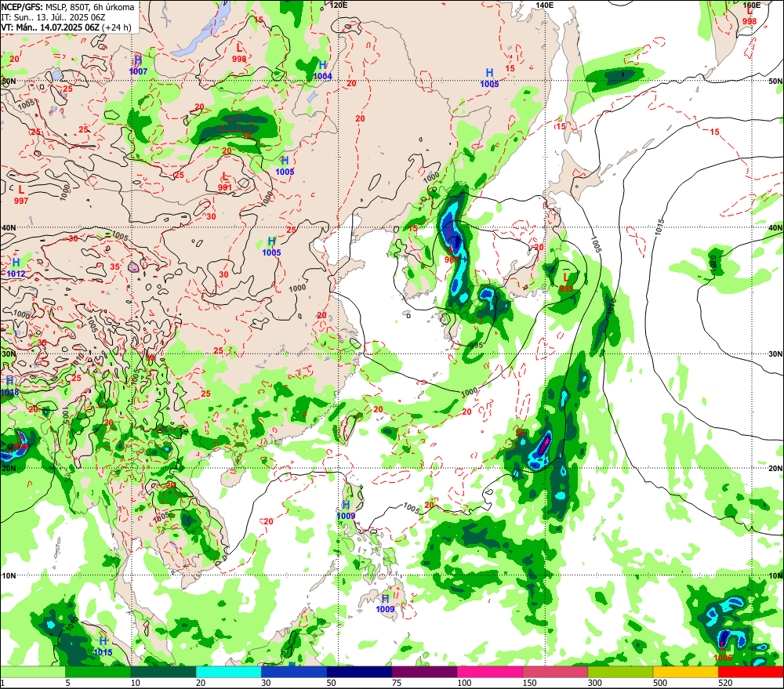Click the high pressure marker H 1007

point(139,66)
